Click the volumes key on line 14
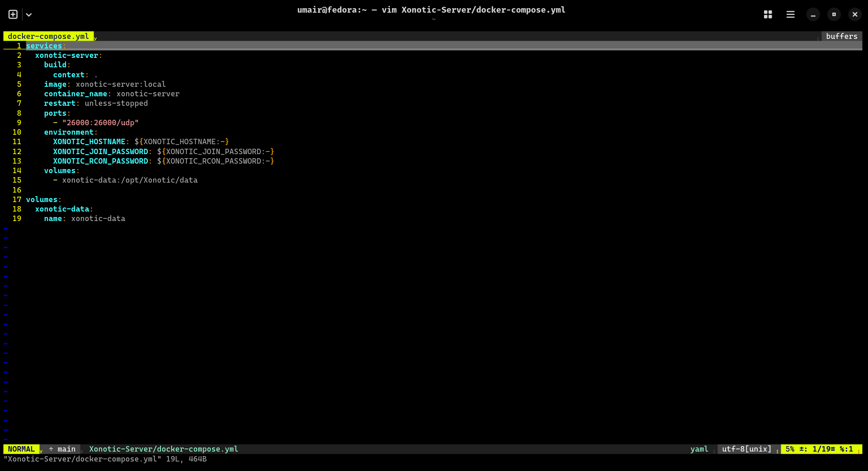 tap(60, 170)
